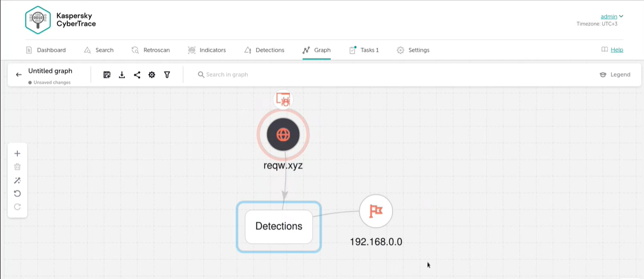
Task: Click the Kaspersky CyberTrace logo
Action: coord(60,20)
